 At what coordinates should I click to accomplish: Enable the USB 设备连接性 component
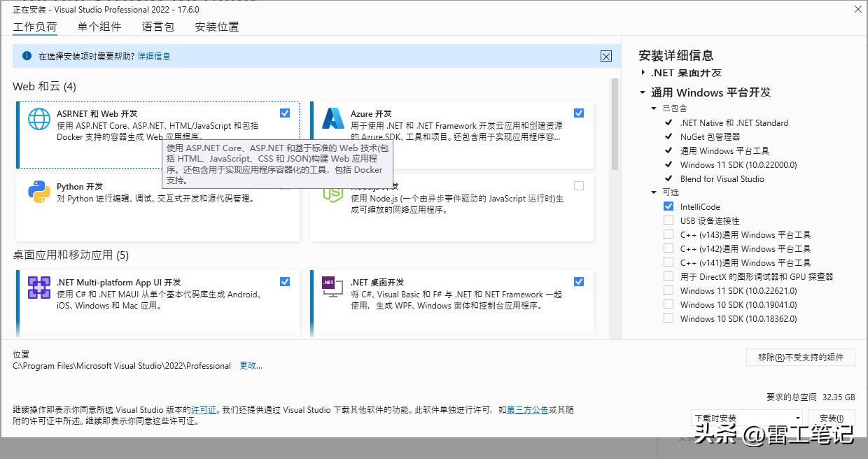click(x=668, y=220)
